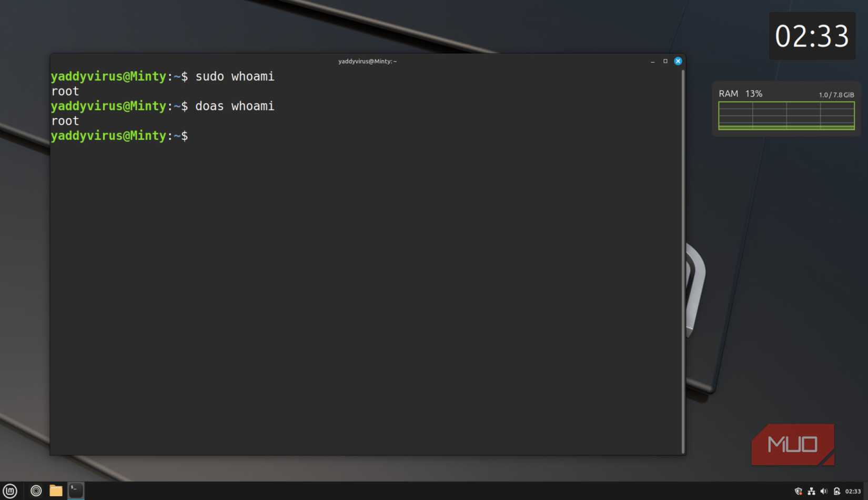This screenshot has height=500, width=868.
Task: Launch the concentric-circles app in the panel
Action: (x=36, y=491)
